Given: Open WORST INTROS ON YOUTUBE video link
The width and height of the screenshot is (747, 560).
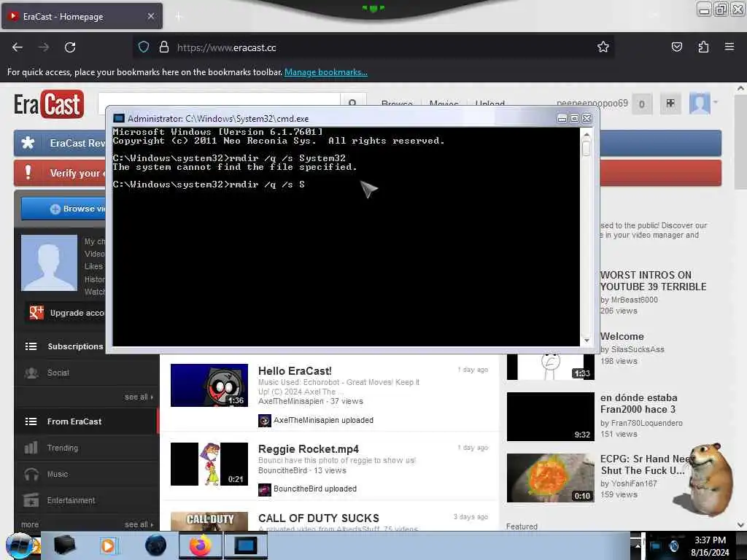Looking at the screenshot, I should [x=653, y=281].
